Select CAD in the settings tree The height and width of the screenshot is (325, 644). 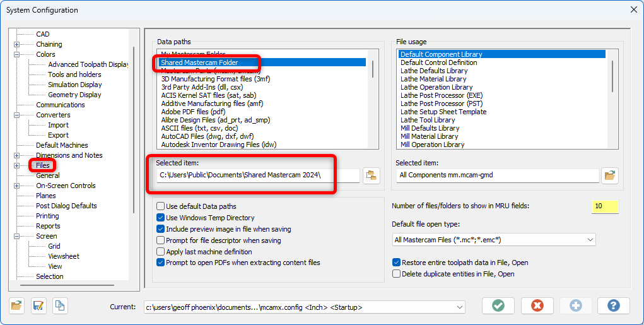43,34
